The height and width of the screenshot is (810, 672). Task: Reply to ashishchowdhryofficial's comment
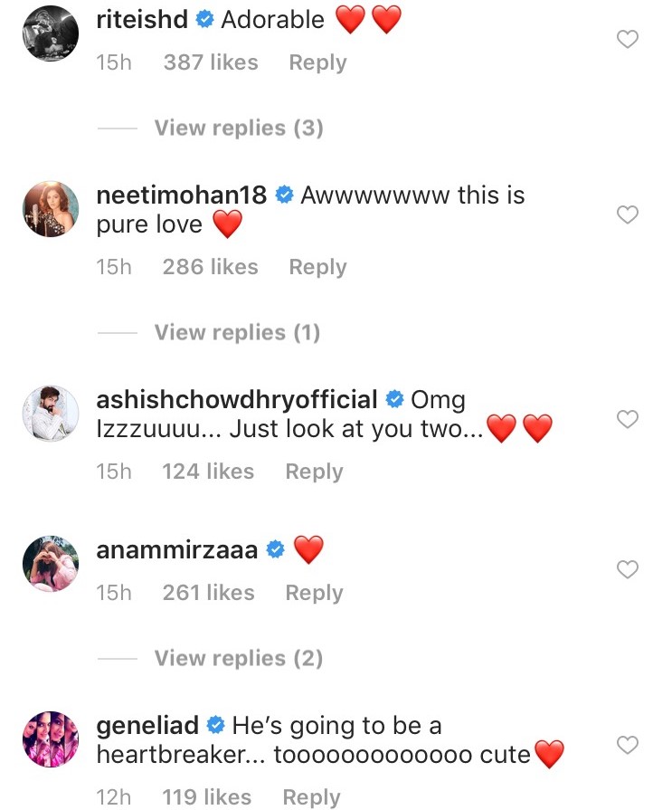point(314,472)
